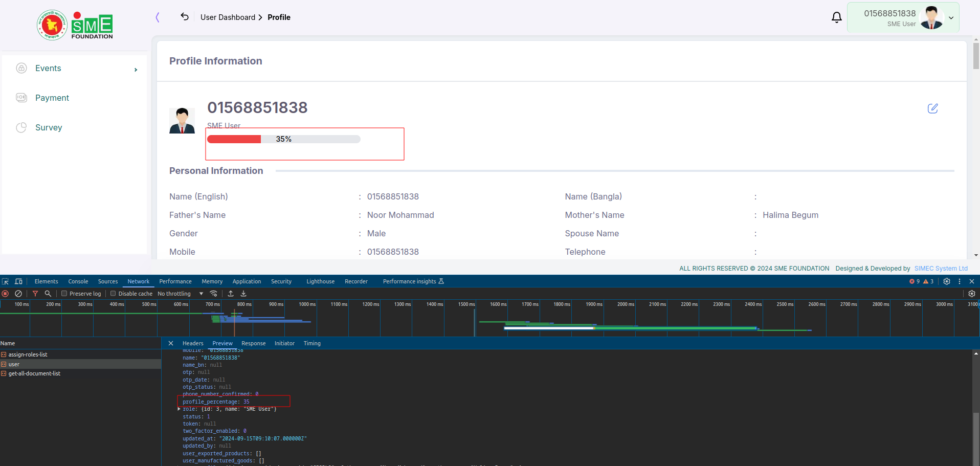This screenshot has height=466, width=980.
Task: Switch to request Headers tab
Action: tap(193, 343)
